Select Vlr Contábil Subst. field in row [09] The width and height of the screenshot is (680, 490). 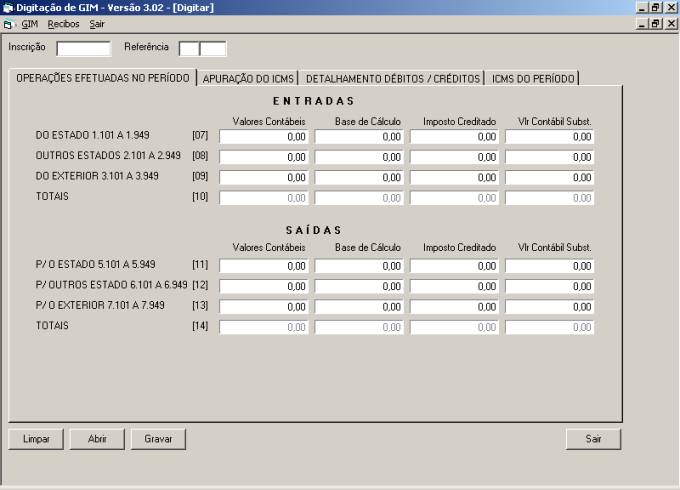pyautogui.click(x=549, y=177)
